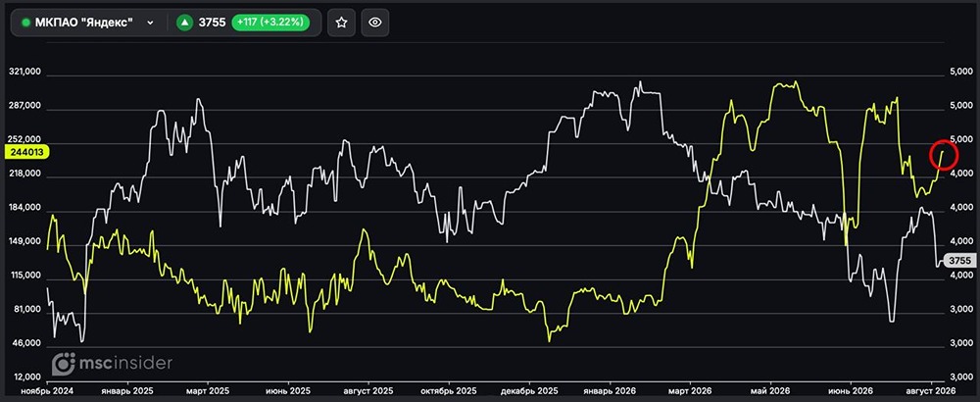Click the 3755 price in the header

(x=212, y=23)
